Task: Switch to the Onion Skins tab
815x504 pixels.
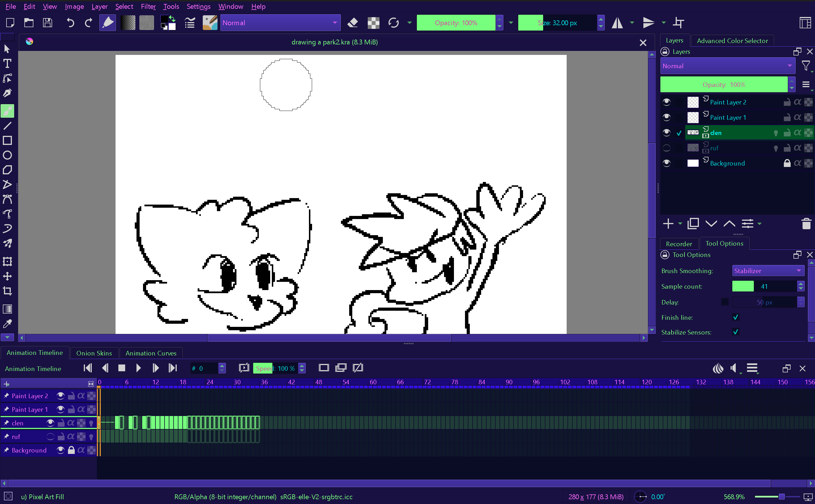Action: coord(94,353)
